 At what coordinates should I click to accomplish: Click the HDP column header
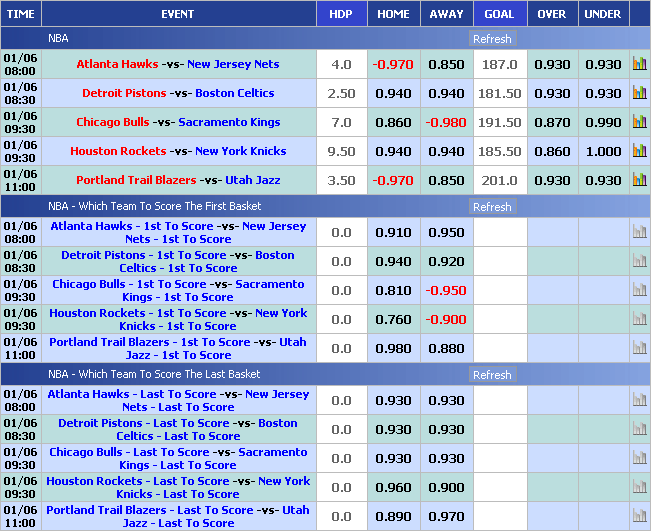[340, 14]
